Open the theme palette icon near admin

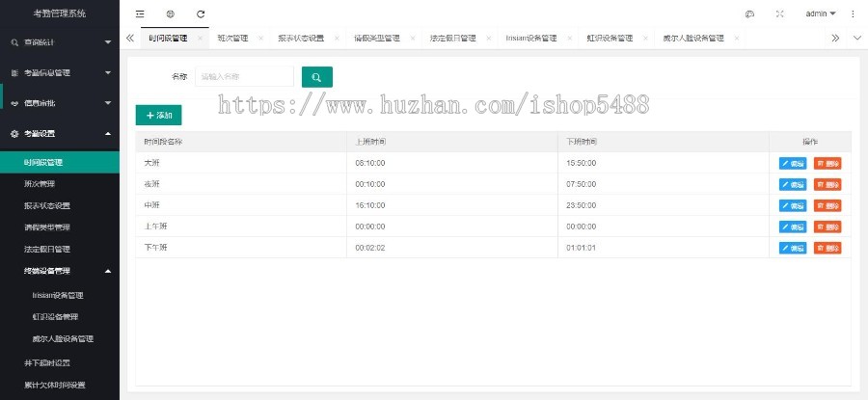(750, 14)
